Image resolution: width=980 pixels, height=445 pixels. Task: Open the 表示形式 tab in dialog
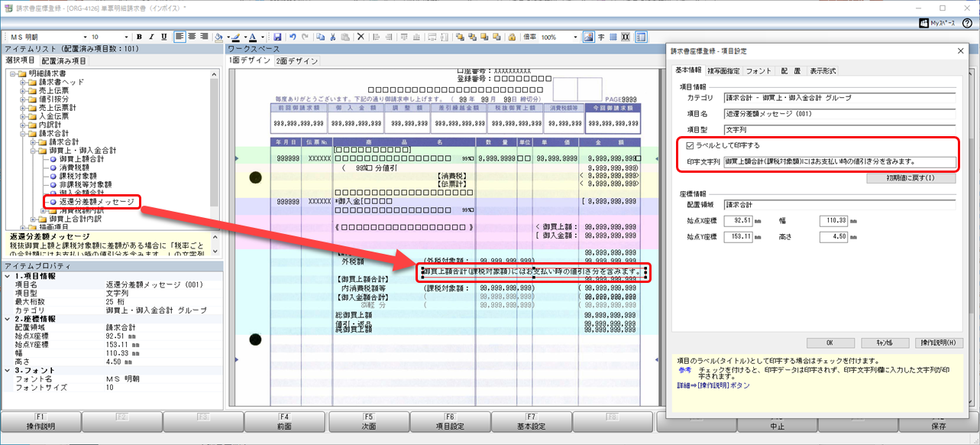[x=823, y=70]
